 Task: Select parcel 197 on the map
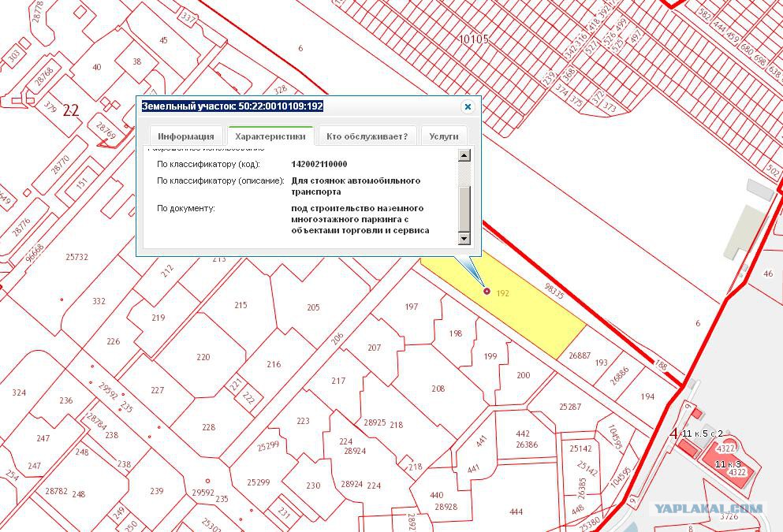coord(411,307)
